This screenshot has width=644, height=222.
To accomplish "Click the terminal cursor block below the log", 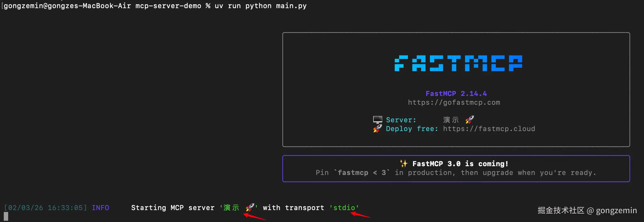I will click(x=6, y=216).
